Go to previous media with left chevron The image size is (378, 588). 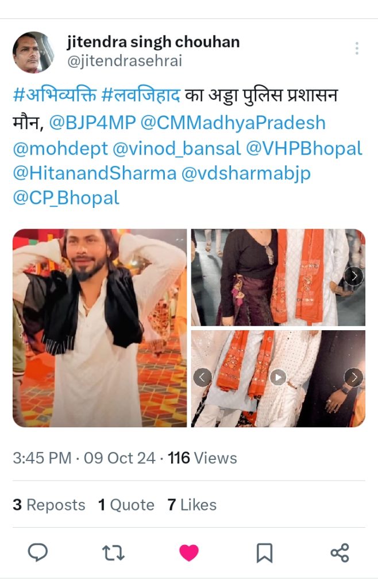pos(202,377)
